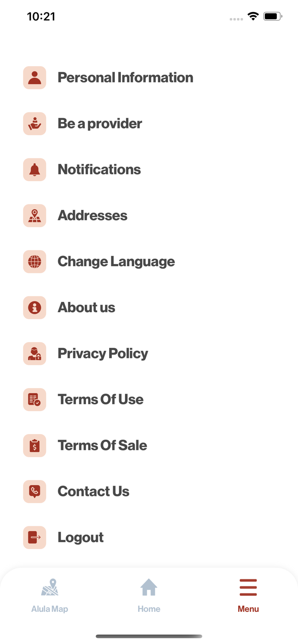The width and height of the screenshot is (298, 644).
Task: Click the Addresses map pin icon
Action: tap(34, 216)
